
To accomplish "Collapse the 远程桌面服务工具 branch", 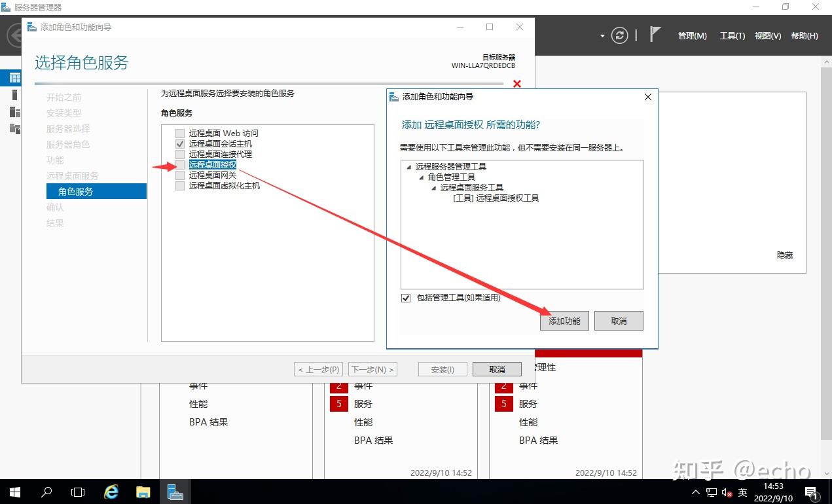I will point(433,187).
